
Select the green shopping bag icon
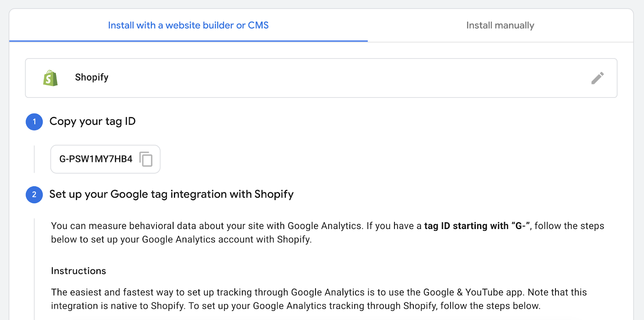pos(50,78)
